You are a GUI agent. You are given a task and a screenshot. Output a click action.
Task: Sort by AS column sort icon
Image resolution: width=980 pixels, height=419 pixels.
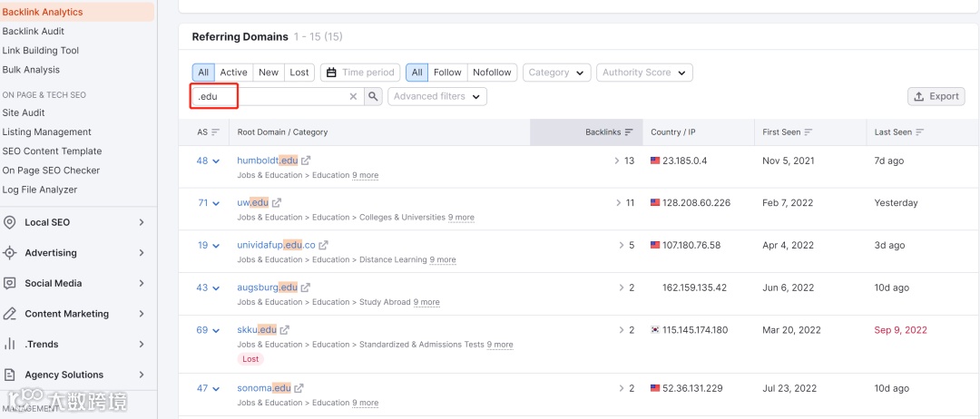(x=216, y=132)
